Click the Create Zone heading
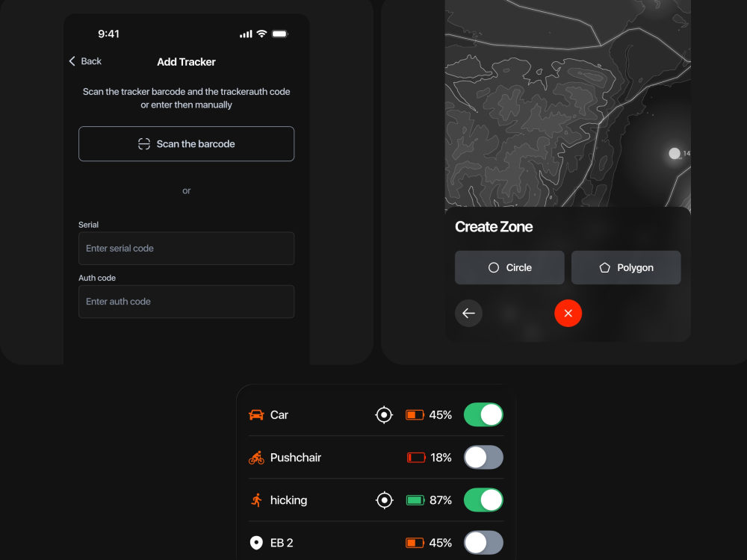747x560 pixels. coord(494,227)
